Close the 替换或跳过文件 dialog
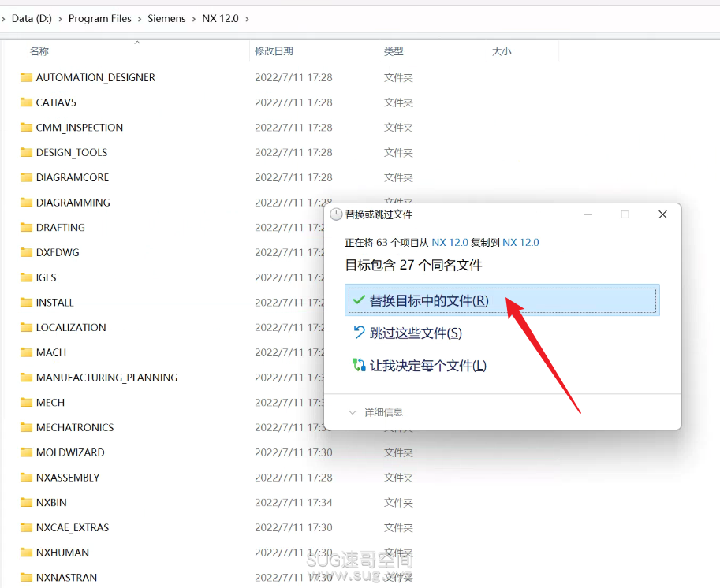The height and width of the screenshot is (588, 720). 662,214
